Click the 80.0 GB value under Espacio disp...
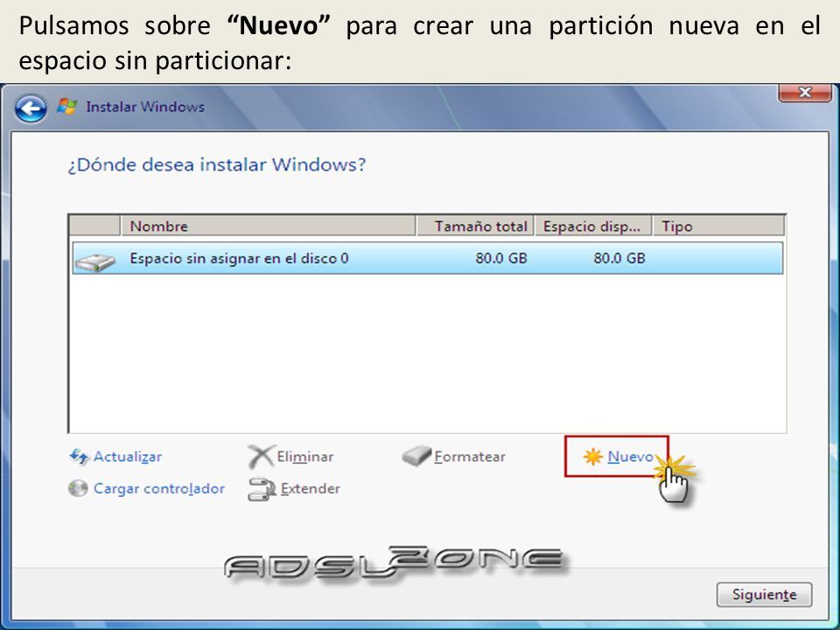 pyautogui.click(x=619, y=258)
